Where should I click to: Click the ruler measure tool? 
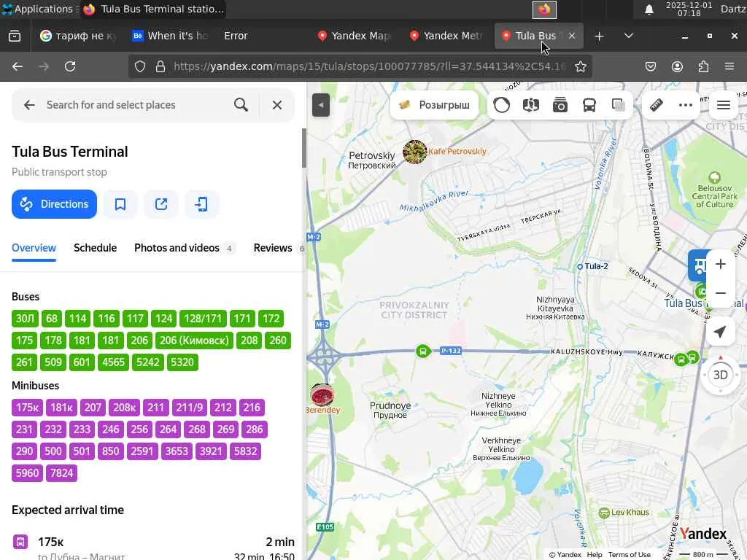click(x=657, y=105)
